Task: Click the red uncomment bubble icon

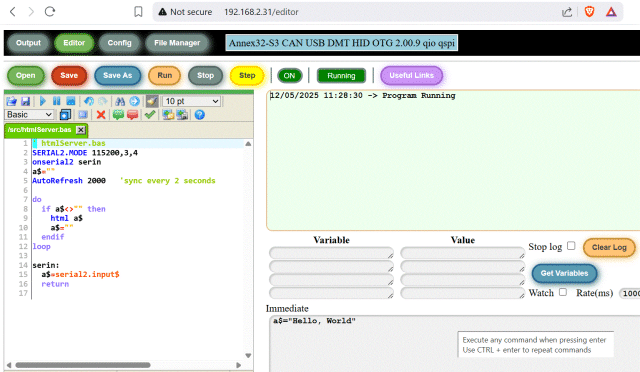Action: (132, 115)
